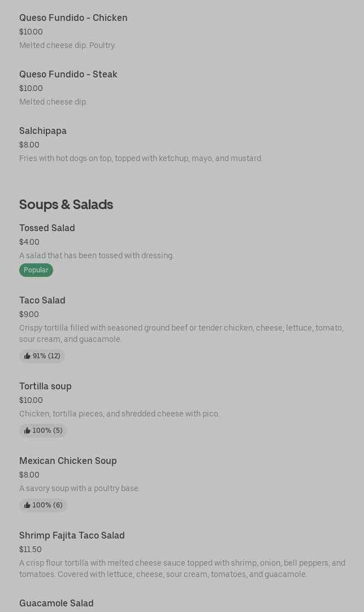Screen dimensions: 364x612
Task: Click the Soups & Salads section heading
Action: tap(66, 205)
